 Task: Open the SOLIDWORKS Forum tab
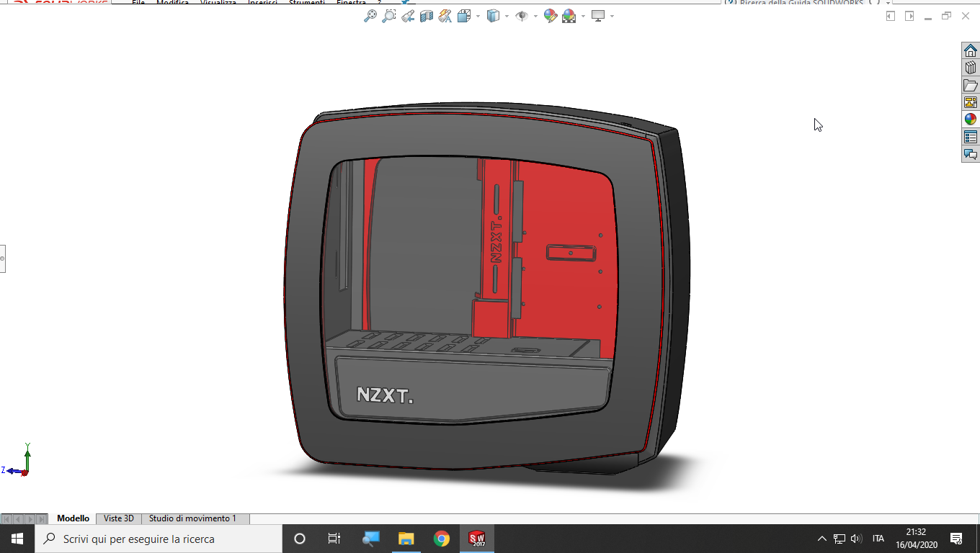pos(971,154)
